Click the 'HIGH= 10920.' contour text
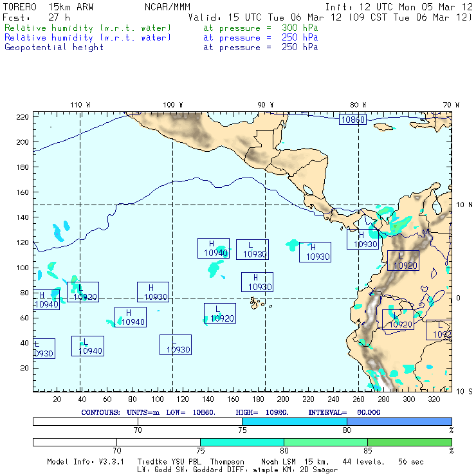Viewport: 476px width, 476px height. tap(262, 412)
